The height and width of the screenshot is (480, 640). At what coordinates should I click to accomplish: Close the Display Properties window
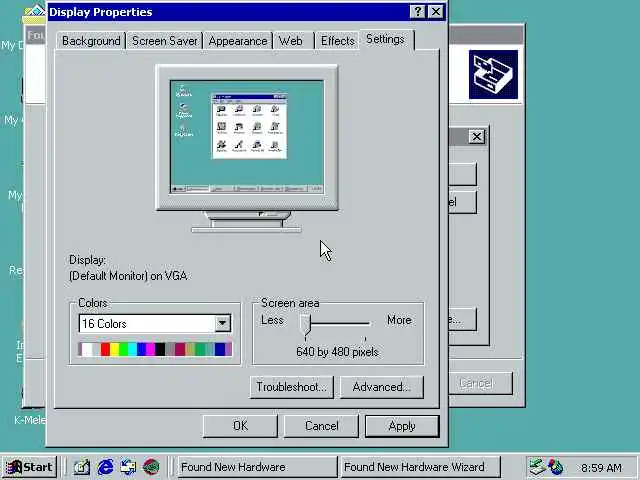pyautogui.click(x=436, y=11)
